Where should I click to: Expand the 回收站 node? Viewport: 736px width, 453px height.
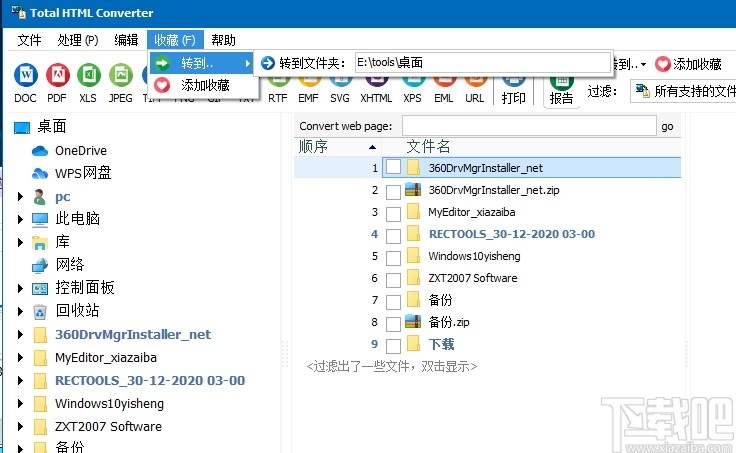(20, 311)
